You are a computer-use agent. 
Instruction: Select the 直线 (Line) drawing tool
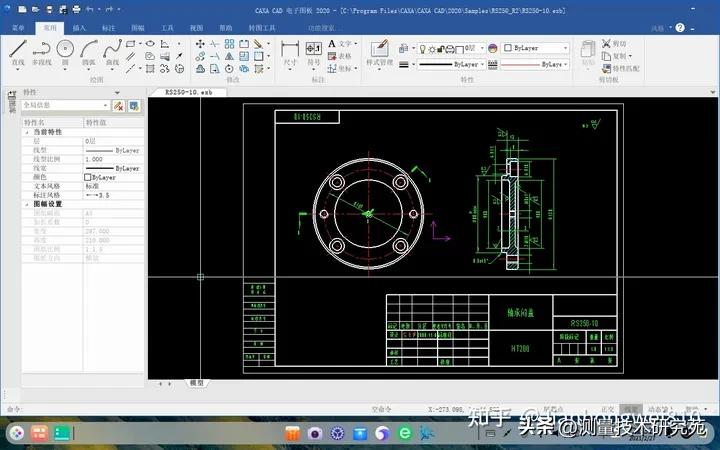pyautogui.click(x=17, y=51)
